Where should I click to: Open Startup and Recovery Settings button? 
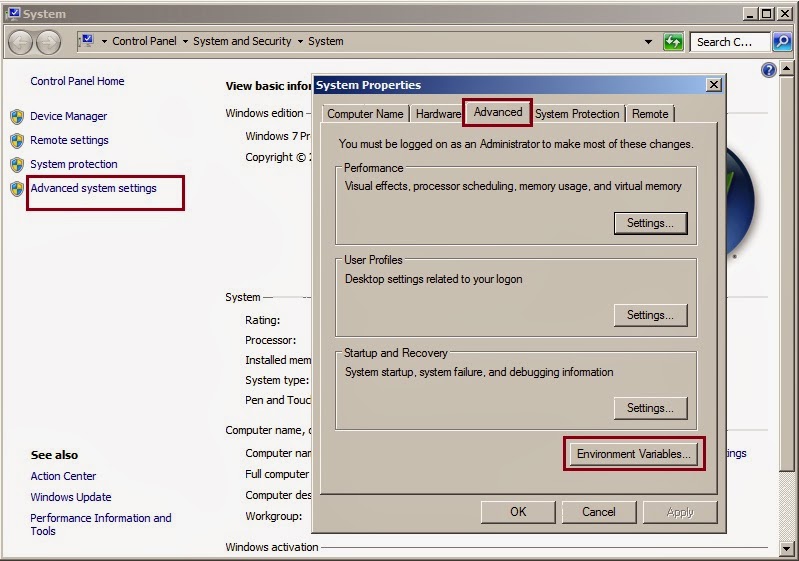tap(650, 408)
